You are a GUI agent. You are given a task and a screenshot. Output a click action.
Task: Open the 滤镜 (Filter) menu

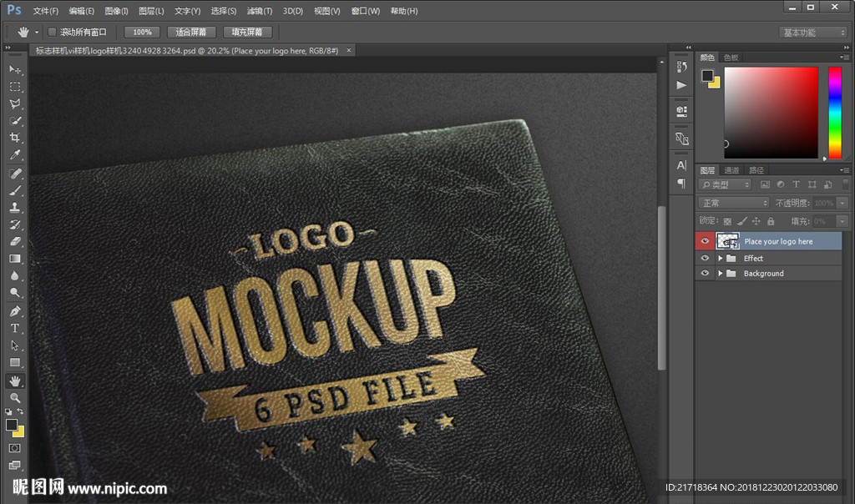[260, 11]
